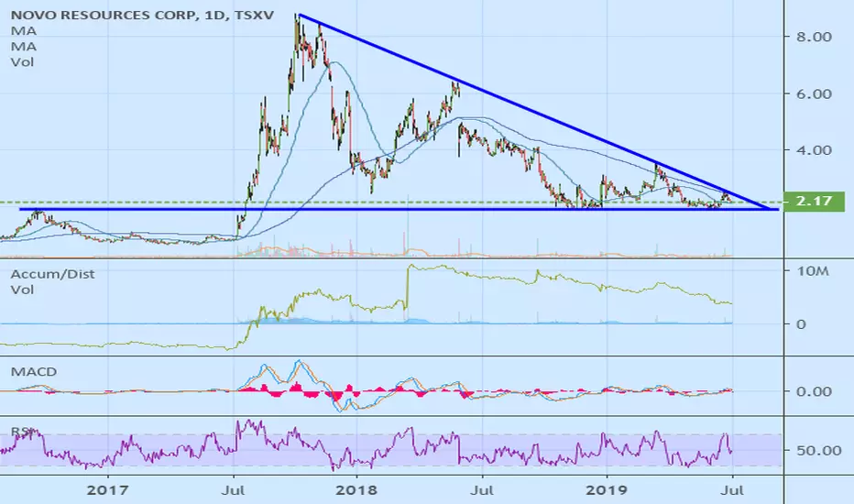
Task: Click the Vol label in price pane
Action: [x=22, y=62]
